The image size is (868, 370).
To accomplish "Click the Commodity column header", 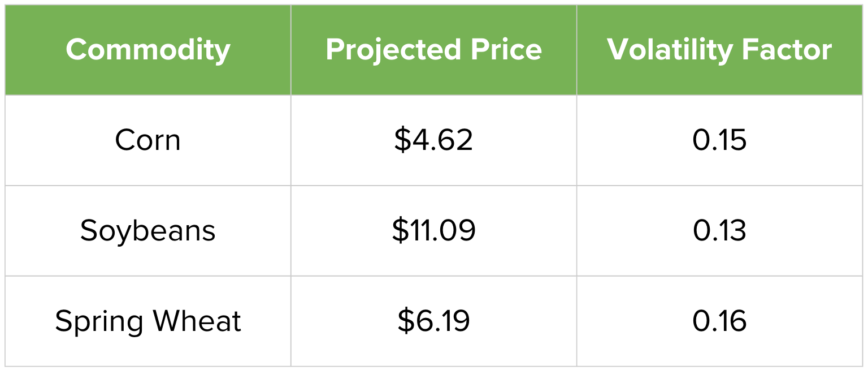I will point(148,50).
